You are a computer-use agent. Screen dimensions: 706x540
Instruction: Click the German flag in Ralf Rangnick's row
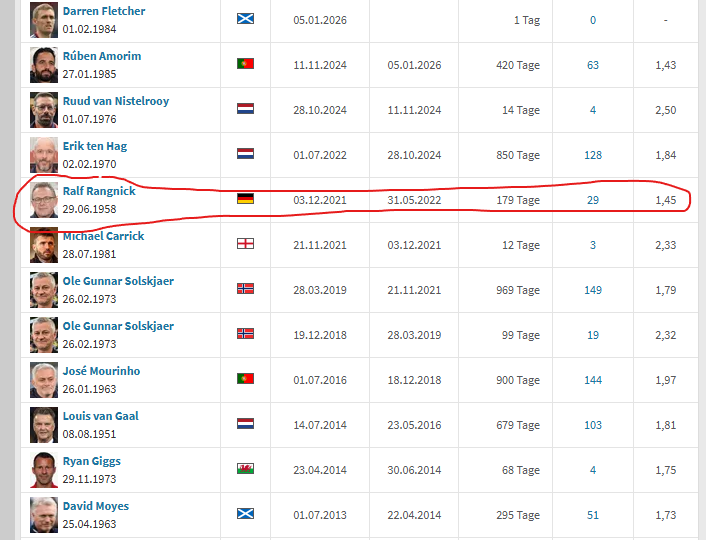click(x=245, y=199)
